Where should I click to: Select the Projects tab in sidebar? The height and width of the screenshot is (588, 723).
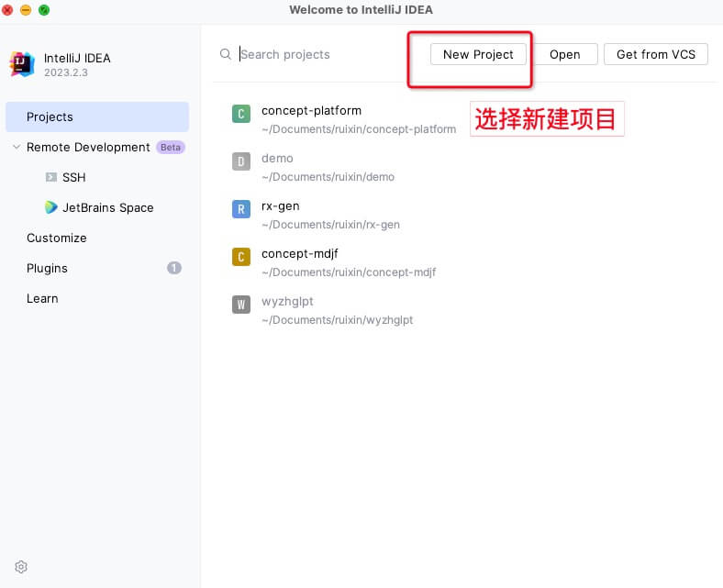click(x=97, y=117)
